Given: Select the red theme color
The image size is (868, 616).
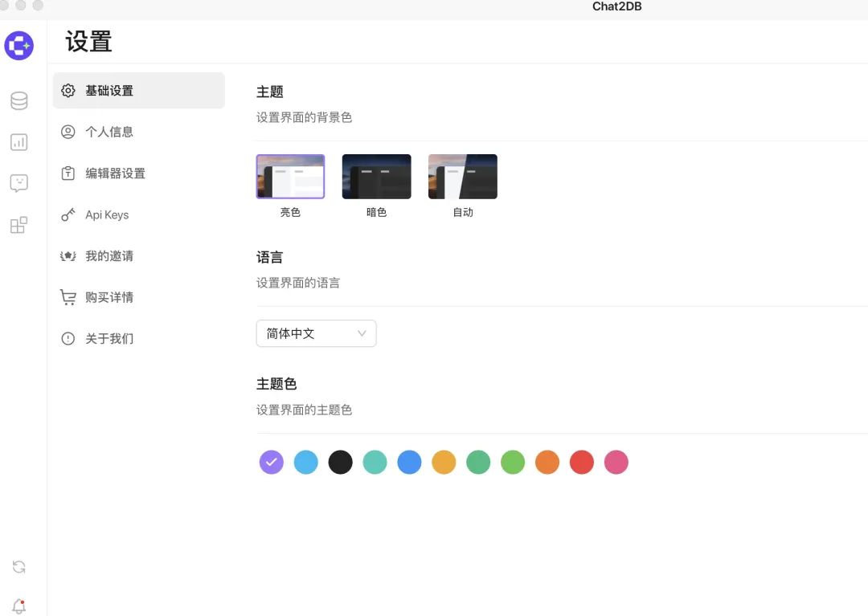Looking at the screenshot, I should [582, 463].
